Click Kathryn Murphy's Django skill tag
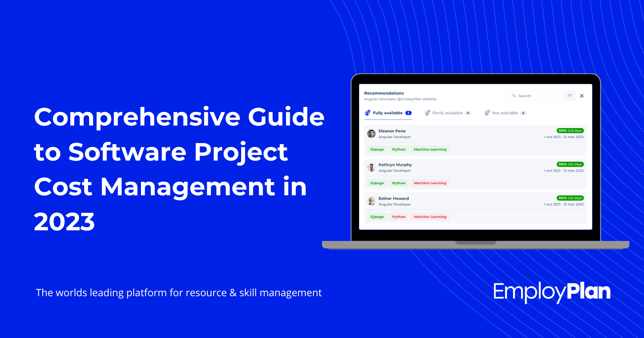The image size is (644, 338). coord(377,183)
